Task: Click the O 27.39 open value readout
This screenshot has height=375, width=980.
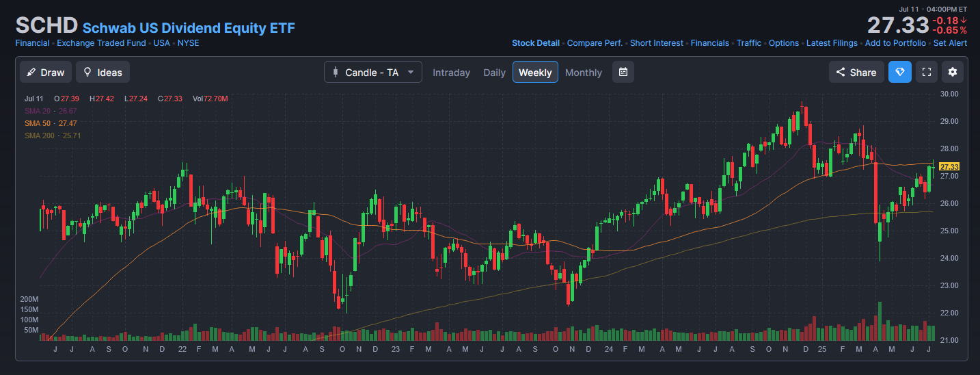Action: (67, 99)
